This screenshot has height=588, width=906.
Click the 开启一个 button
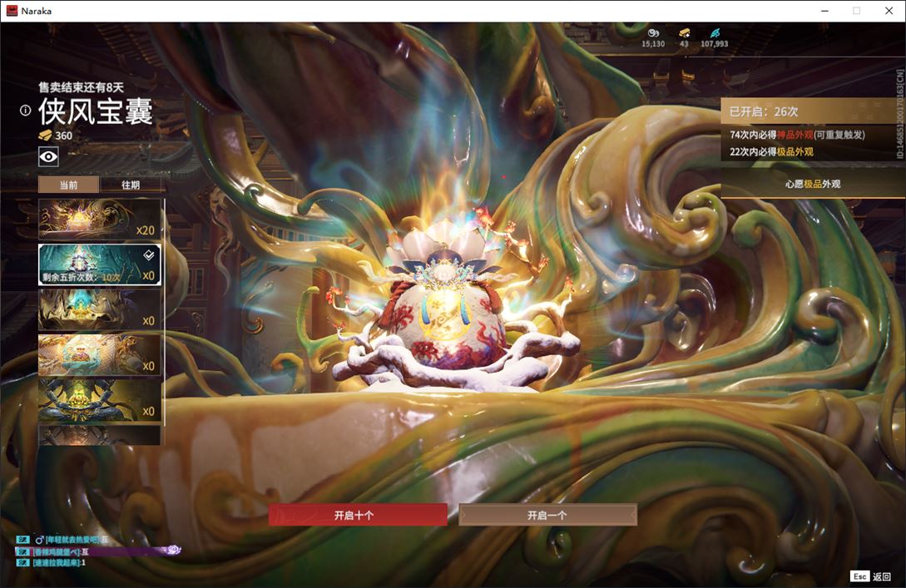point(547,515)
